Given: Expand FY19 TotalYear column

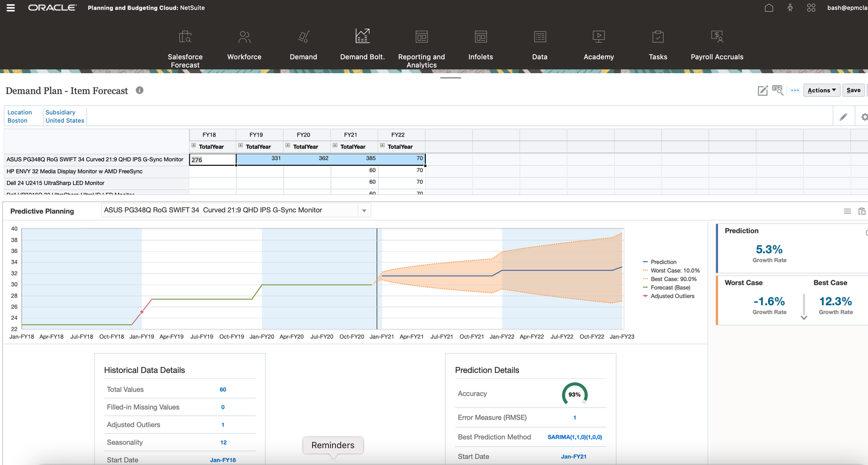Looking at the screenshot, I should [240, 145].
